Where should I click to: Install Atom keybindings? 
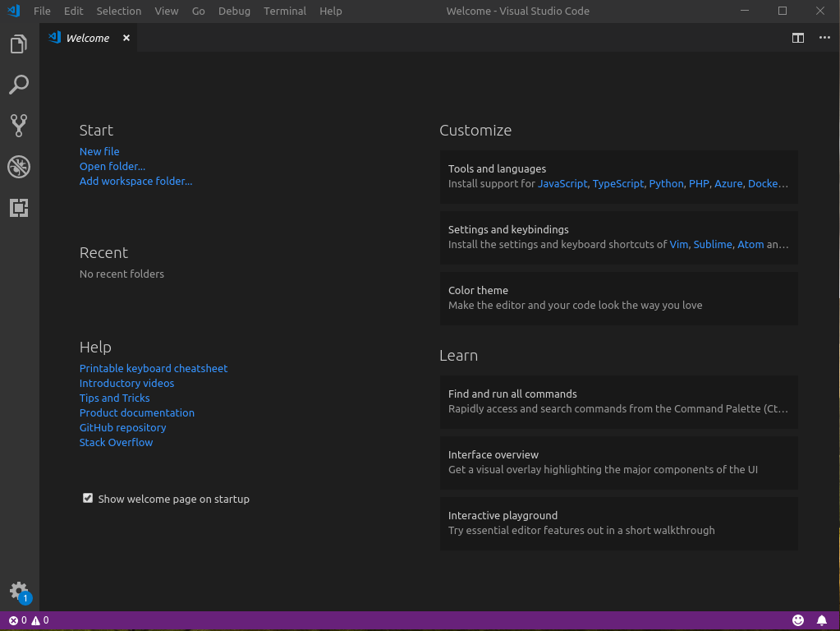750,245
